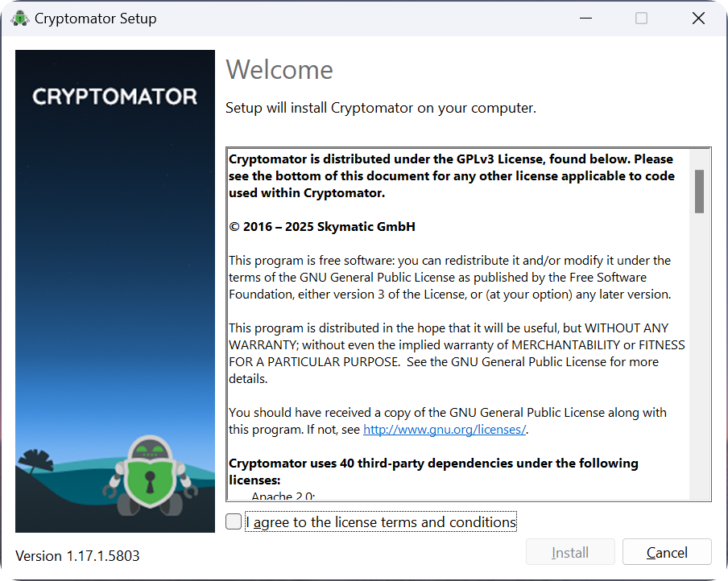Enable the license terms and conditions checkbox
The width and height of the screenshot is (728, 581).
point(233,521)
